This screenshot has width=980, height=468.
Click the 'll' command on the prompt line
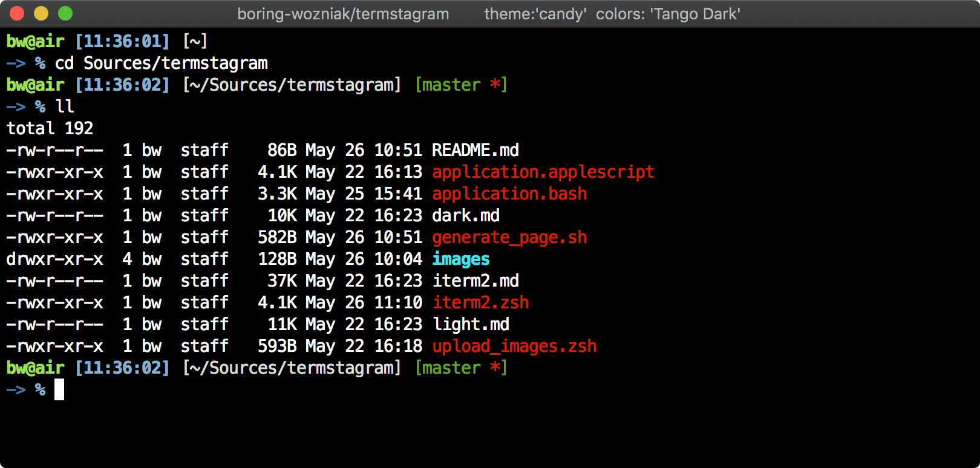coord(64,106)
